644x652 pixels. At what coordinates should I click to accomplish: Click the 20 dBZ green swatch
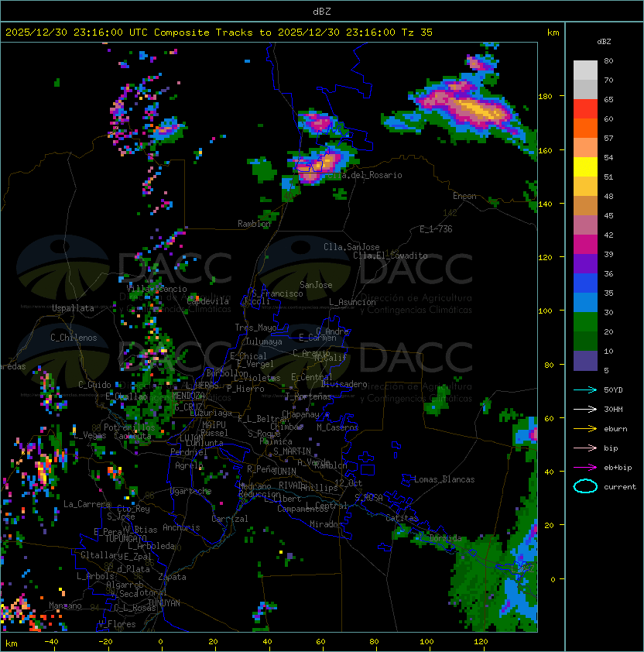(x=585, y=341)
